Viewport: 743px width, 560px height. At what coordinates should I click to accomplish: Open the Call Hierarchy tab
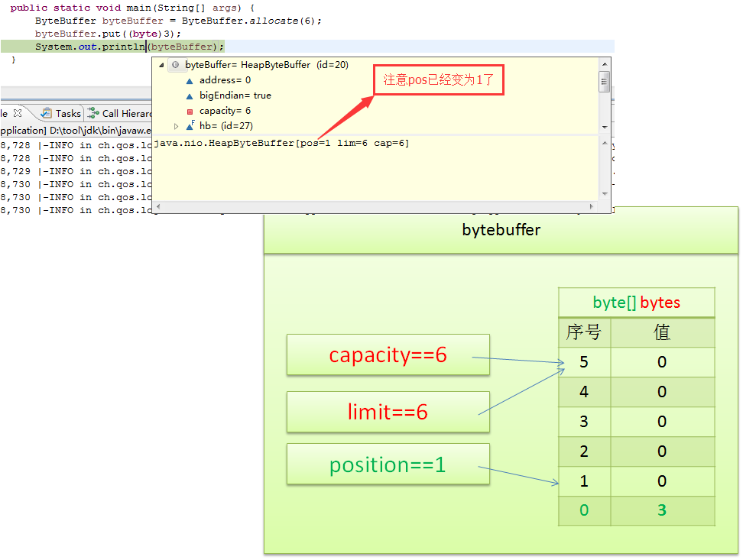click(x=127, y=113)
